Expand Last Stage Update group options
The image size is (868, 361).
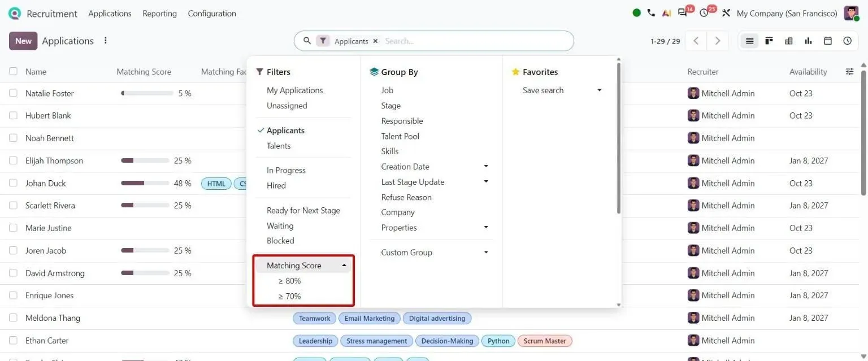point(486,182)
